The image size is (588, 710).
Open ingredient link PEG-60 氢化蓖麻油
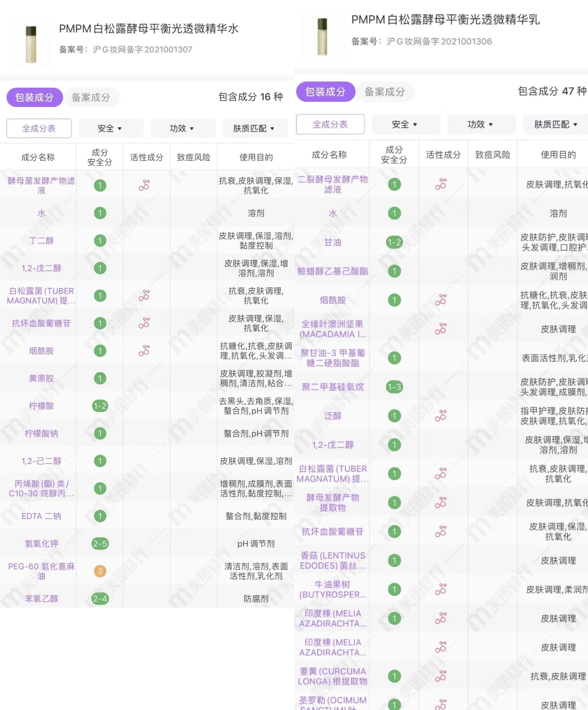coord(41,571)
